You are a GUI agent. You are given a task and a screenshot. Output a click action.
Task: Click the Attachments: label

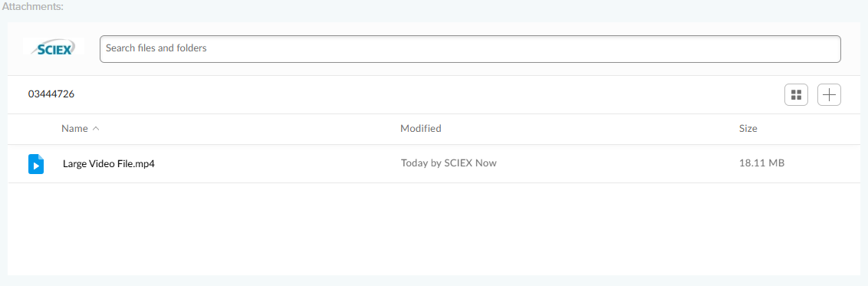(x=33, y=8)
